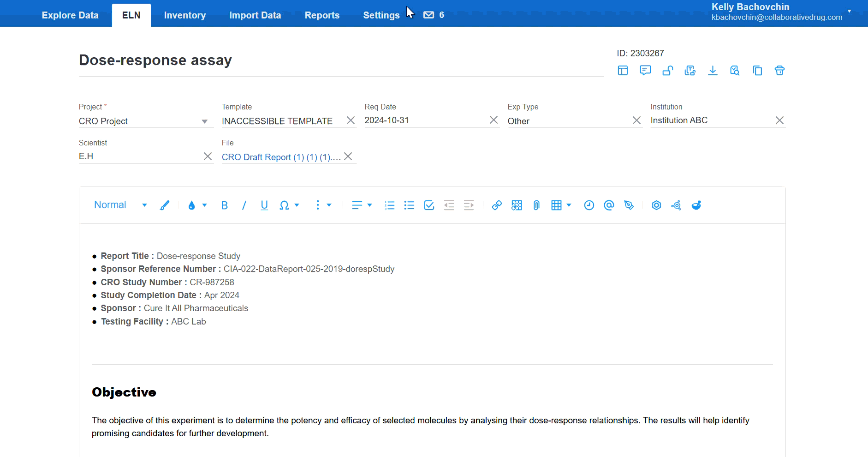868x457 pixels.
Task: Insert a timestamp with the clock icon
Action: tap(589, 205)
